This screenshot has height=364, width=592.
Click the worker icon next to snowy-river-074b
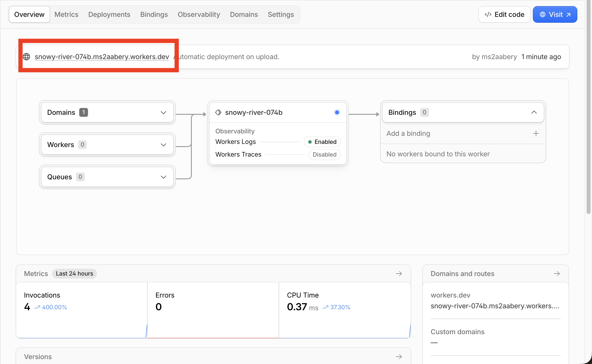[218, 112]
